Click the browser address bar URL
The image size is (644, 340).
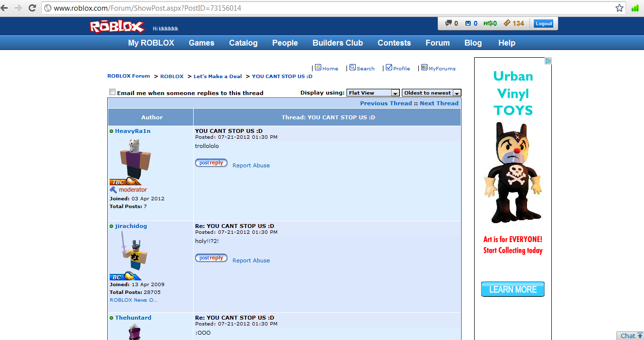(148, 8)
